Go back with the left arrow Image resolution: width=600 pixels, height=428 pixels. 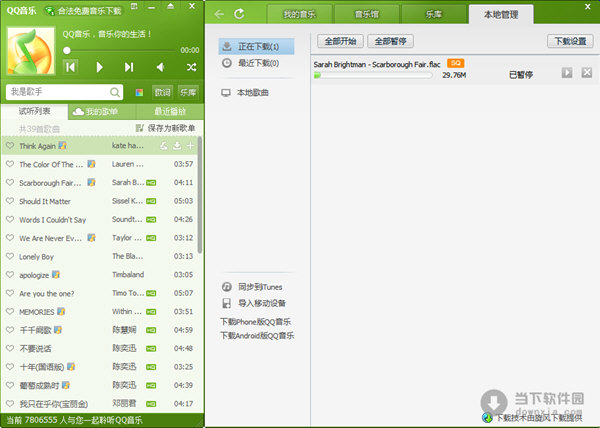click(x=219, y=15)
